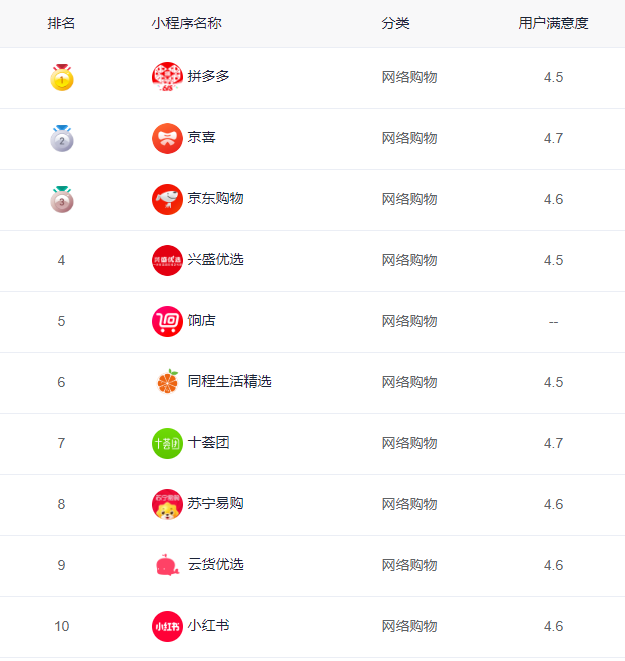The height and width of the screenshot is (661, 625).
Task: Click the 兴盛优选 red logo icon
Action: (167, 260)
